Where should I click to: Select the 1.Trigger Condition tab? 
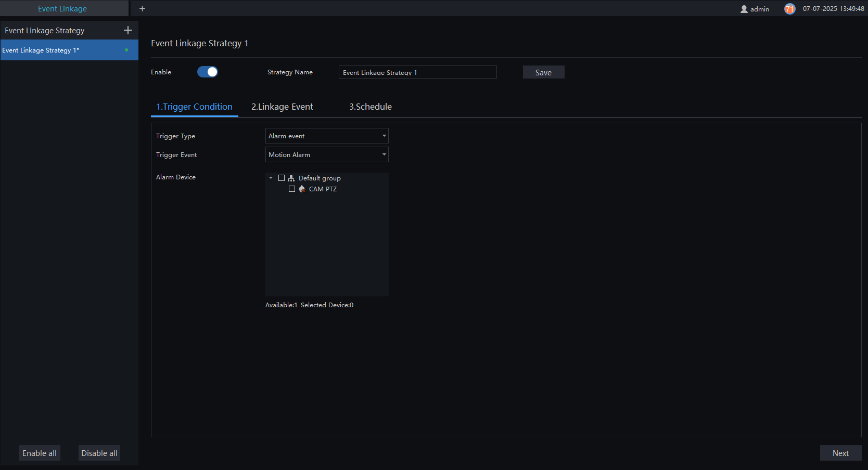tap(195, 107)
